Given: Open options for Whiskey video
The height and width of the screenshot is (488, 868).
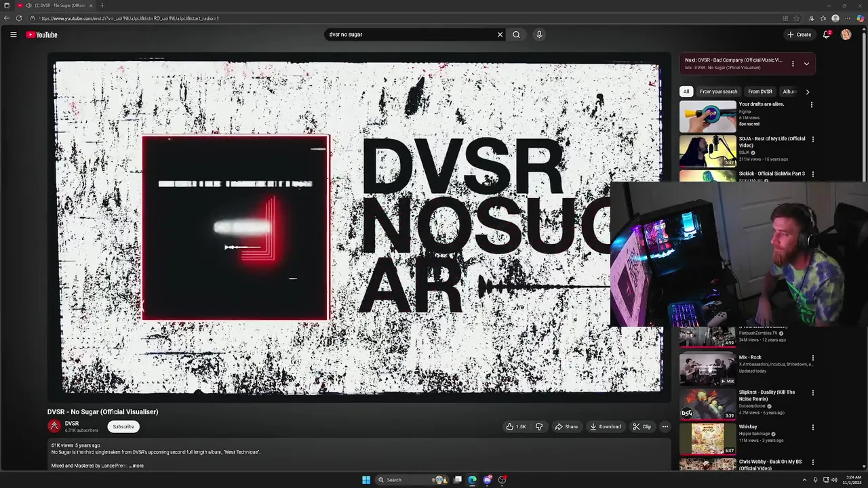Looking at the screenshot, I should 813,428.
